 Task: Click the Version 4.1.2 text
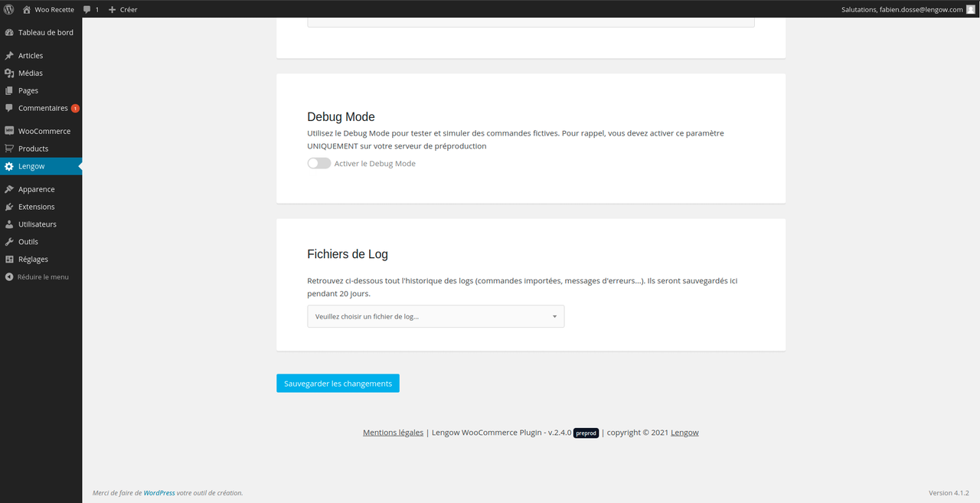(949, 493)
